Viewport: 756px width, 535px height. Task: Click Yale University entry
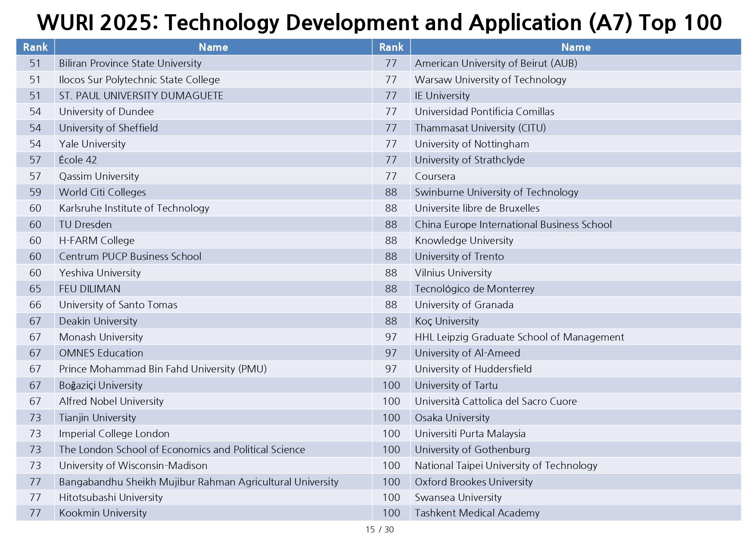(92, 144)
